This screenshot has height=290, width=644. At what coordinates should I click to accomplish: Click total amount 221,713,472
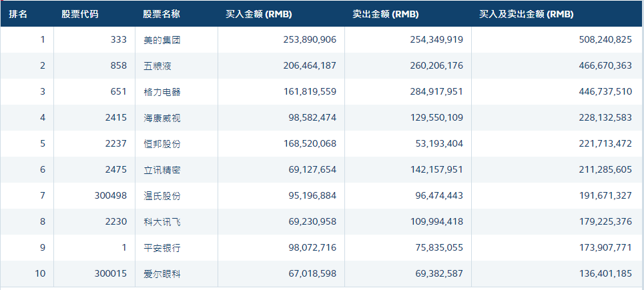pyautogui.click(x=605, y=143)
